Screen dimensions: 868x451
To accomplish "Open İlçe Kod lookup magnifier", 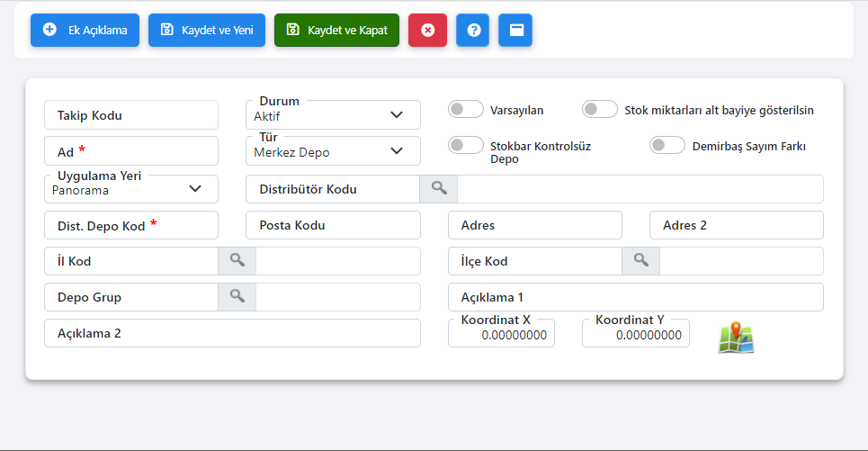I will coord(640,261).
